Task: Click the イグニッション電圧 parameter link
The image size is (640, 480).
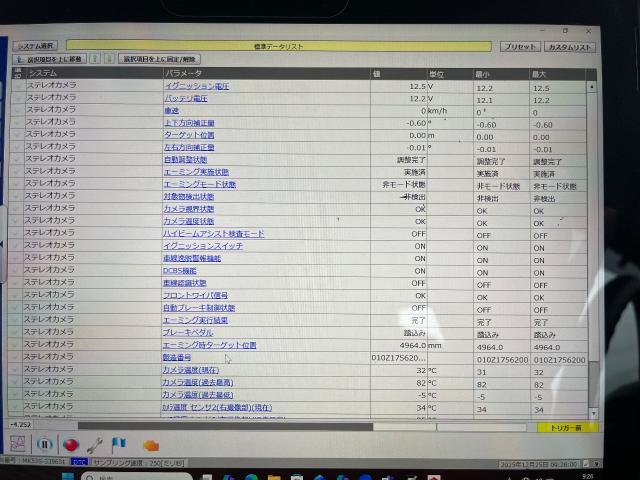Action: coord(196,87)
